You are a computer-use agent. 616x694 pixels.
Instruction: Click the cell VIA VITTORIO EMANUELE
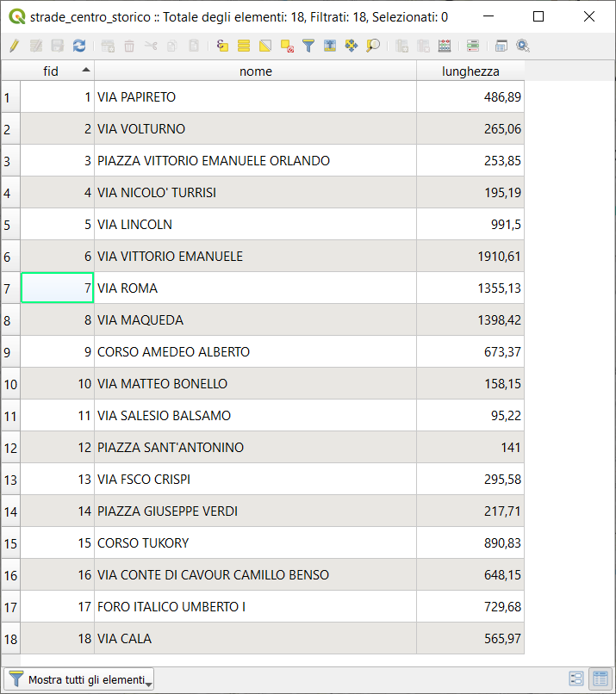click(256, 257)
